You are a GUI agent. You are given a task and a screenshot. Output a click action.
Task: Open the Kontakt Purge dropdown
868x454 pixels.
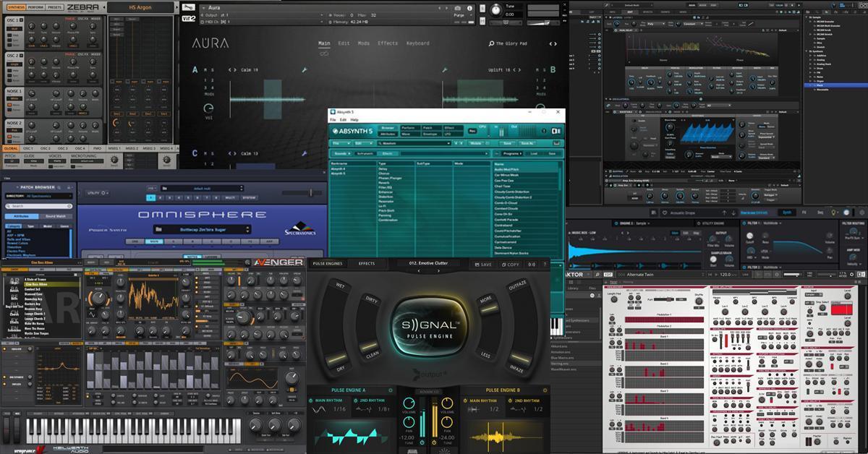pos(461,16)
